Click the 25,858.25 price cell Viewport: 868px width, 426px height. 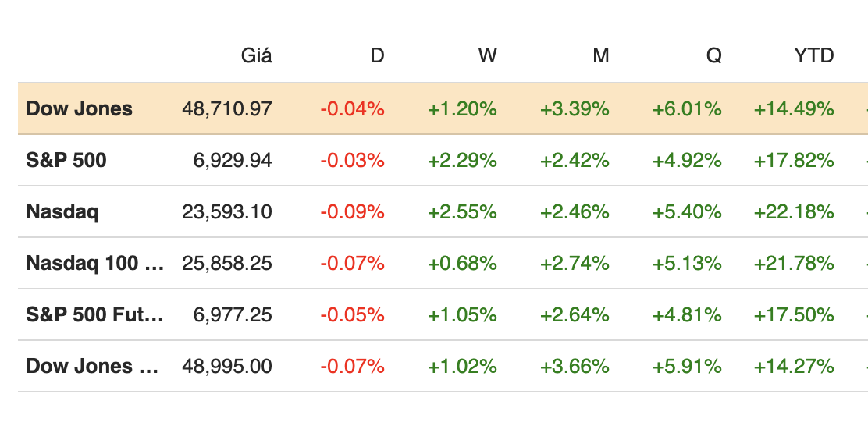click(227, 263)
